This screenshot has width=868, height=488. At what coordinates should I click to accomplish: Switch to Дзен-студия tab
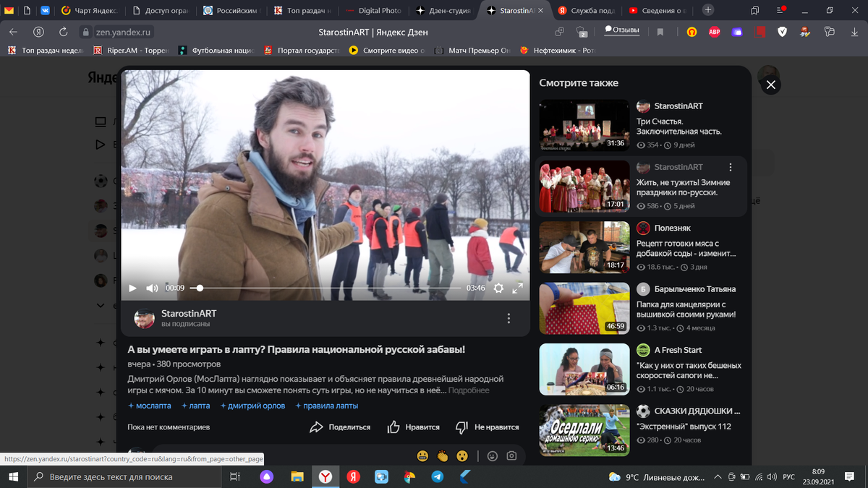pyautogui.click(x=444, y=10)
